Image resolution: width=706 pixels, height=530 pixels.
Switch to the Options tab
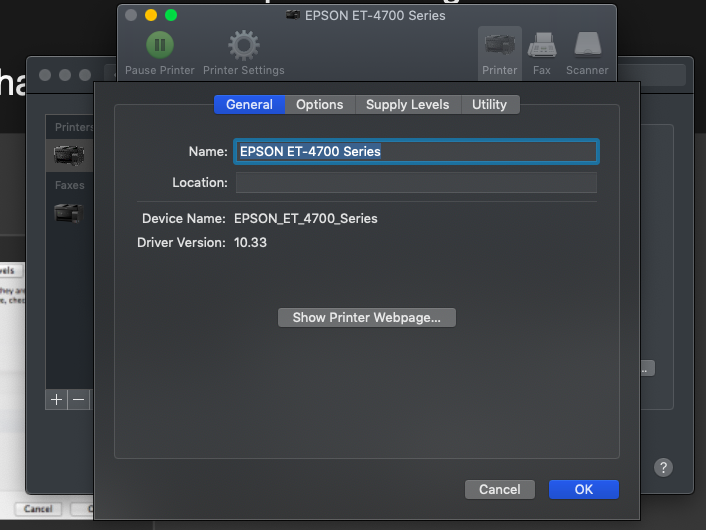click(320, 104)
